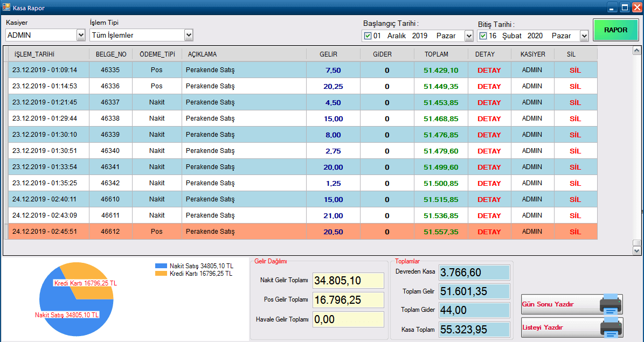
Task: Click SİL for document 46336
Action: point(576,86)
